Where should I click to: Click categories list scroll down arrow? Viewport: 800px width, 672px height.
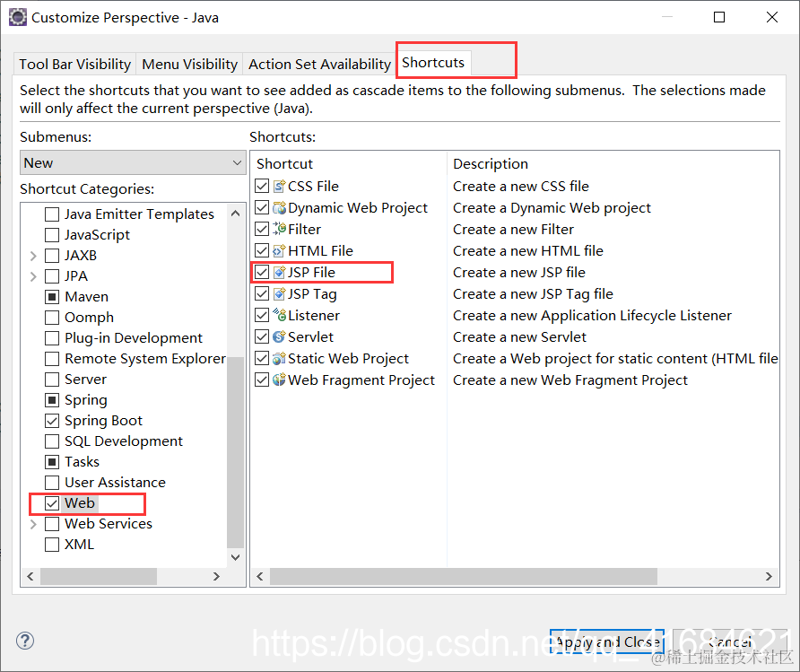235,557
